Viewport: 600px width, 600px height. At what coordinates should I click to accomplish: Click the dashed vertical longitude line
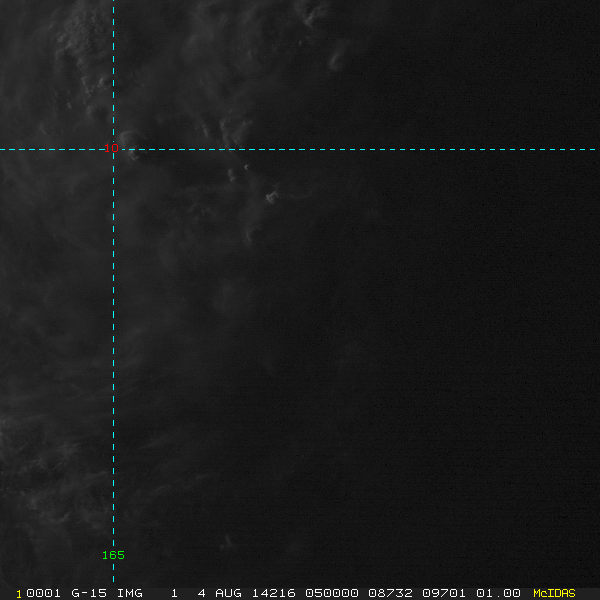coord(113,350)
